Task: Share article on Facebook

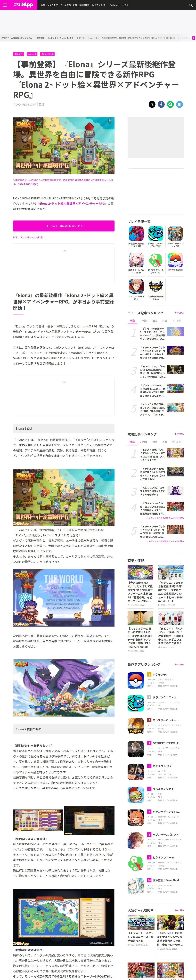Action: coord(161,104)
